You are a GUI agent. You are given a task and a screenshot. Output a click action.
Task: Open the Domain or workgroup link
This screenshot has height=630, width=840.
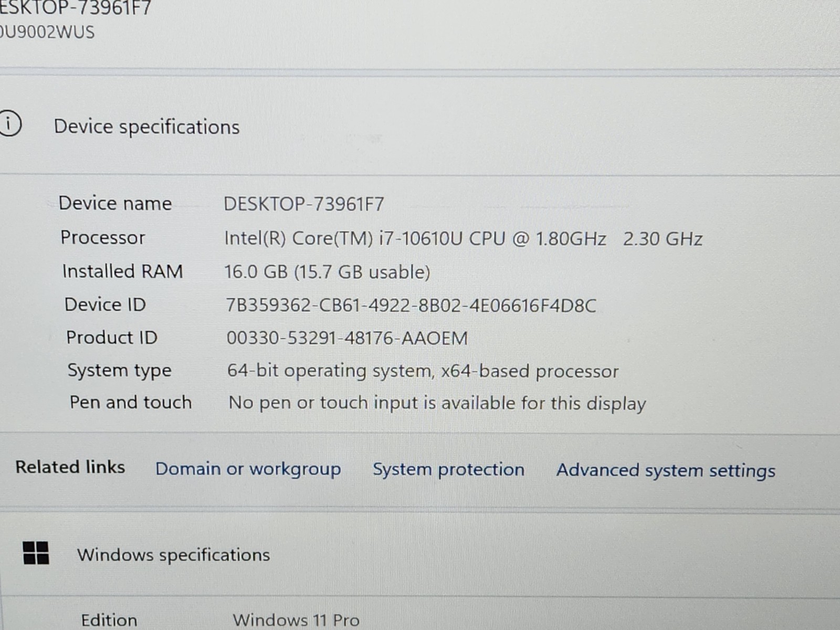click(248, 468)
